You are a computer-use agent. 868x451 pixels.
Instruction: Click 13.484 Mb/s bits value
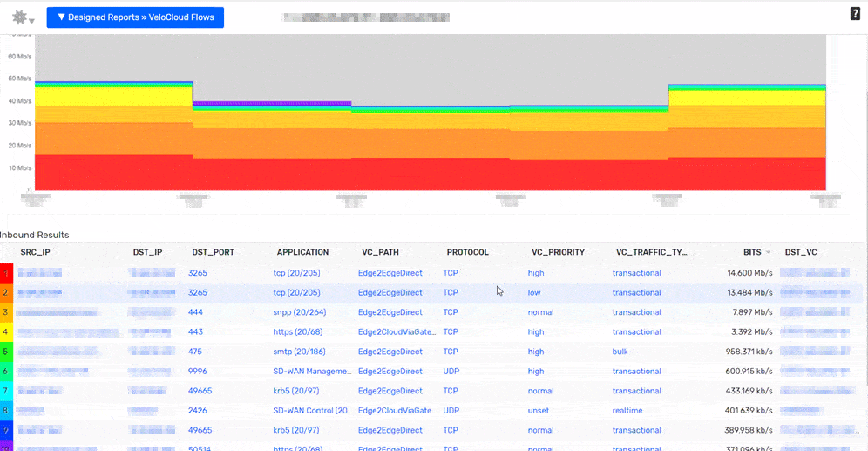749,292
